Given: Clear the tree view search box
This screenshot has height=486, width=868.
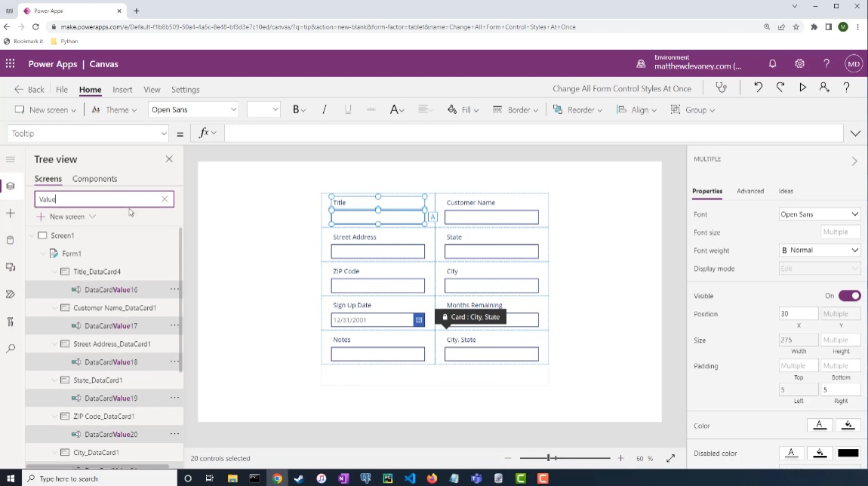Looking at the screenshot, I should (165, 199).
